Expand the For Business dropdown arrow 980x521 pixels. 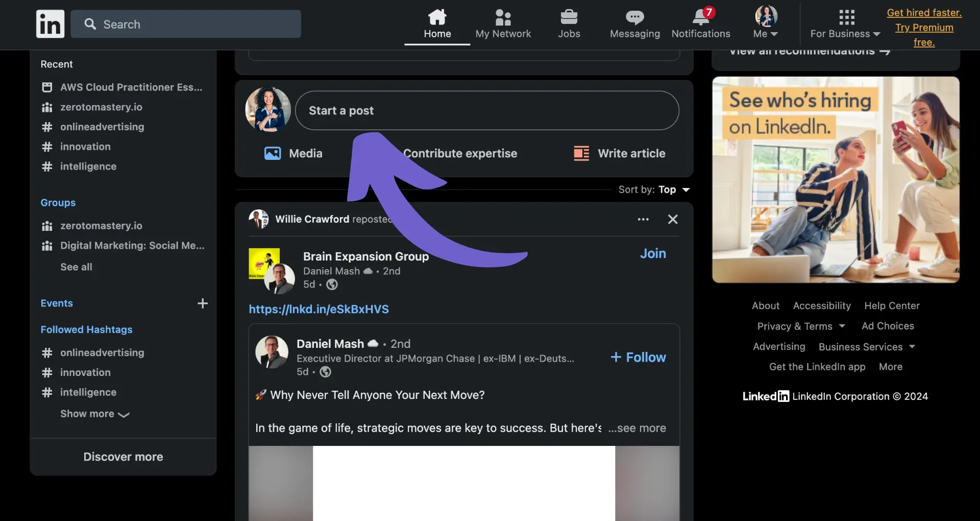pos(877,34)
